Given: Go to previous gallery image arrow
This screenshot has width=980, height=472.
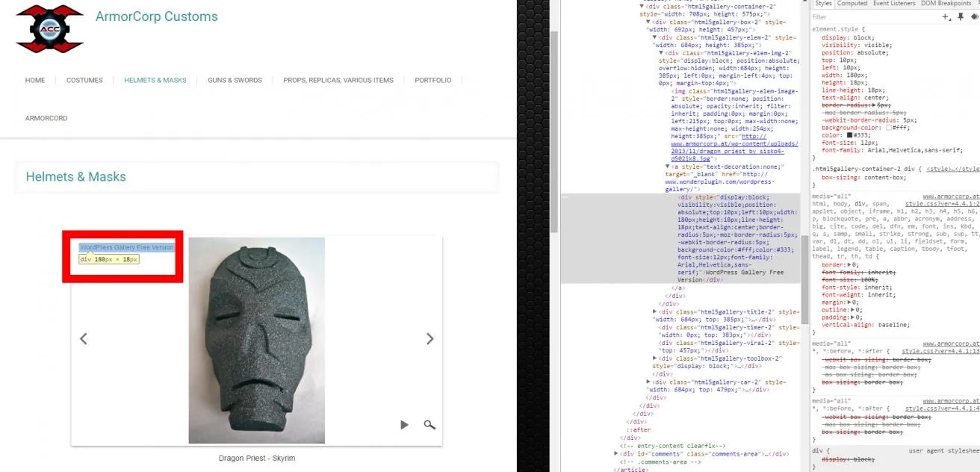Looking at the screenshot, I should tap(84, 339).
